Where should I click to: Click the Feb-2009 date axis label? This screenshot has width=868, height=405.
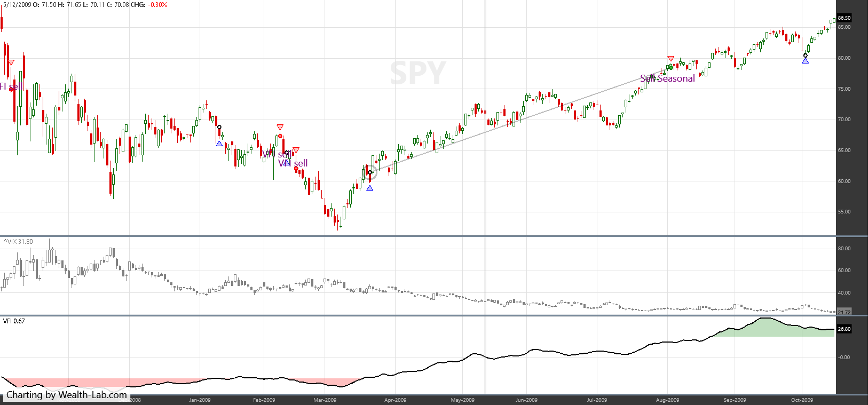[x=264, y=400]
